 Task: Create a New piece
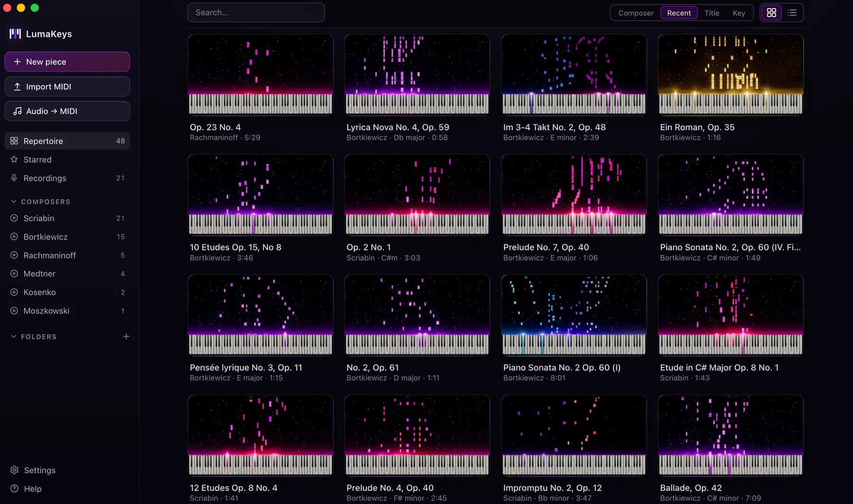click(67, 62)
